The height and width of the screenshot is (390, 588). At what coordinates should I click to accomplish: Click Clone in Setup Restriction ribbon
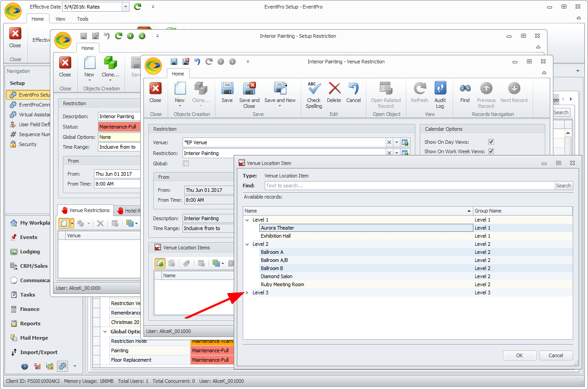pyautogui.click(x=111, y=67)
